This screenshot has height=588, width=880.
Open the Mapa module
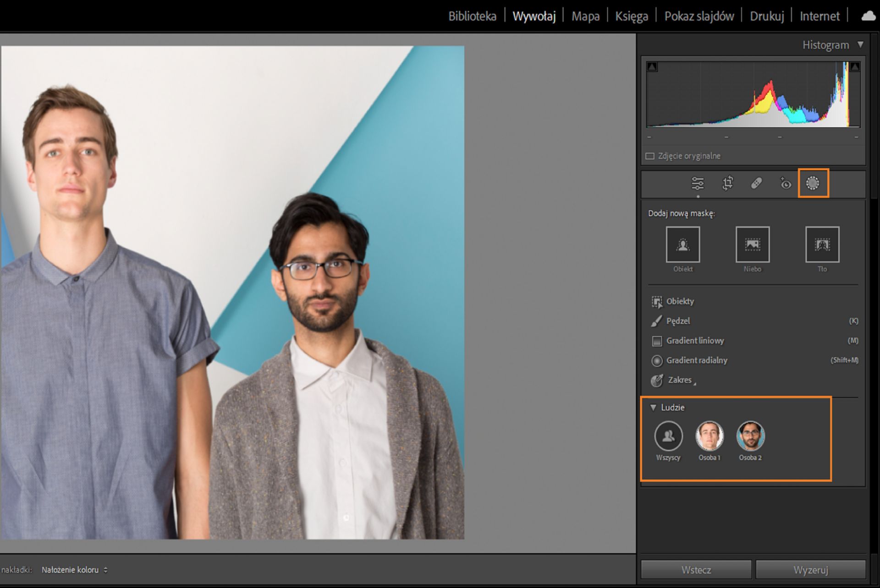pos(585,16)
